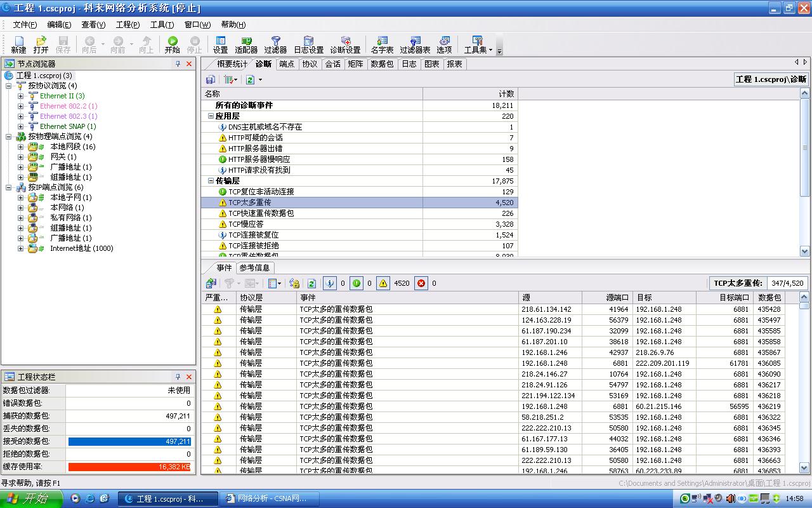Click the 打开 (Open) file icon
The image size is (812, 508).
tap(41, 44)
